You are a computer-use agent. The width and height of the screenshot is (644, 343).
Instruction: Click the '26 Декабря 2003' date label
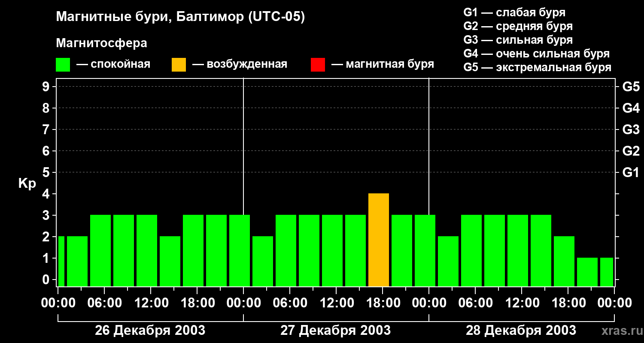[150, 331]
